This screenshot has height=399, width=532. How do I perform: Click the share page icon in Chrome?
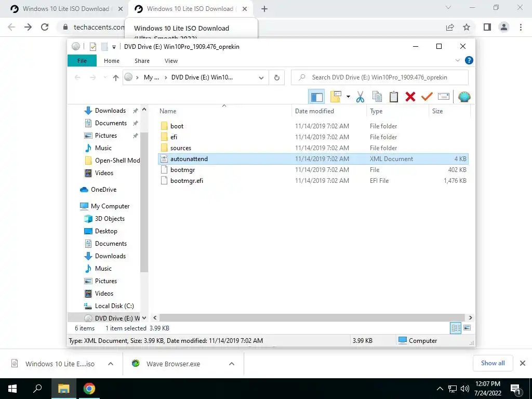click(450, 27)
